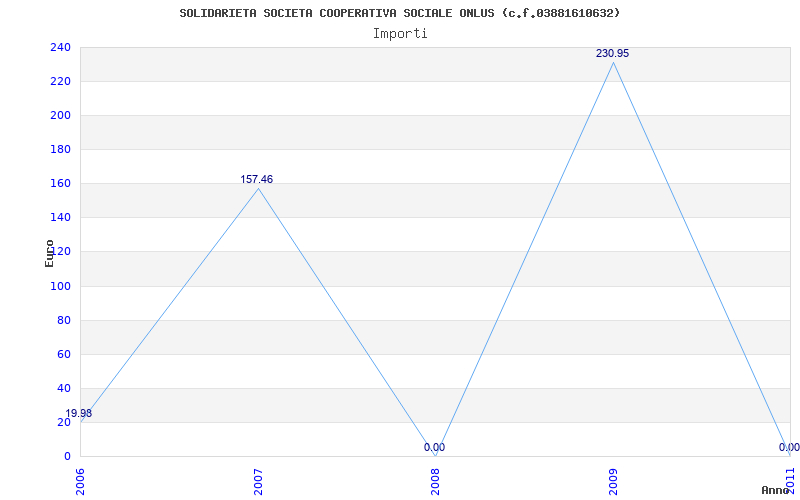Click the Importi chart subtitle
Image resolution: width=800 pixels, height=500 pixels.
pyautogui.click(x=400, y=34)
